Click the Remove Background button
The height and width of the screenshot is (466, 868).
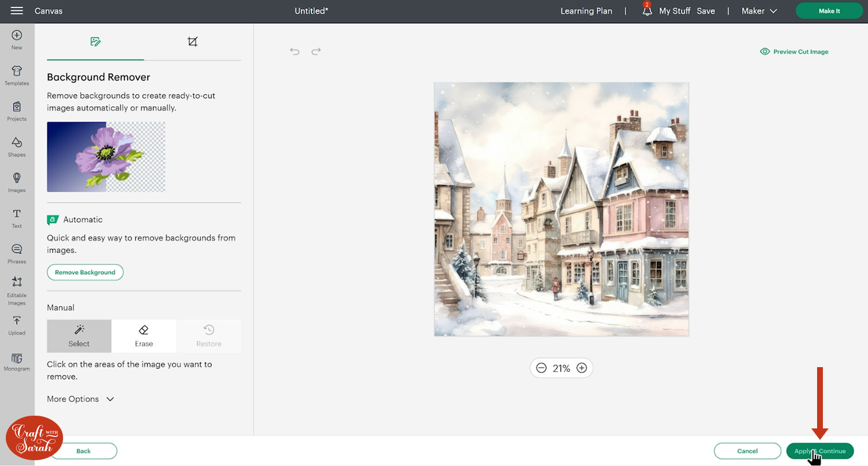coord(85,272)
